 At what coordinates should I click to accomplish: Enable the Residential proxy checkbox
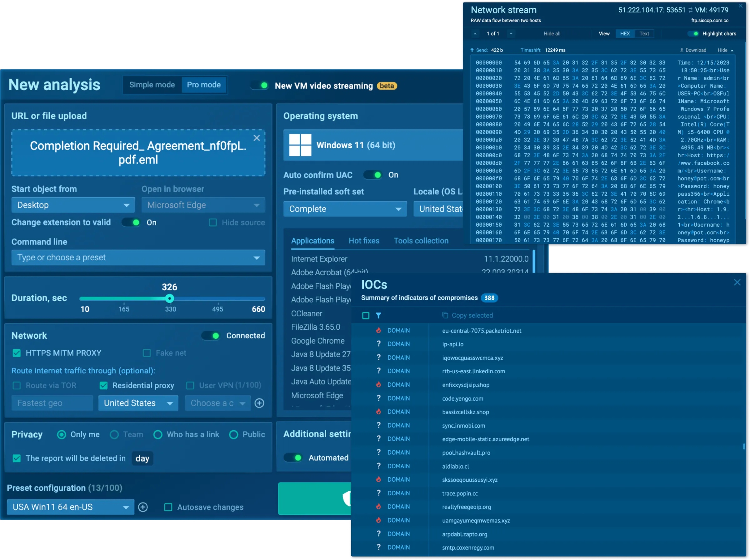[x=104, y=385]
